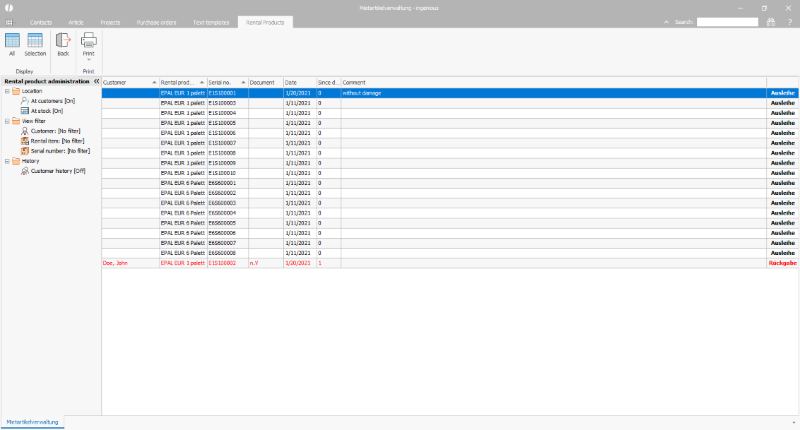The image size is (800, 430).
Task: Click the Selection display icon
Action: (35, 41)
